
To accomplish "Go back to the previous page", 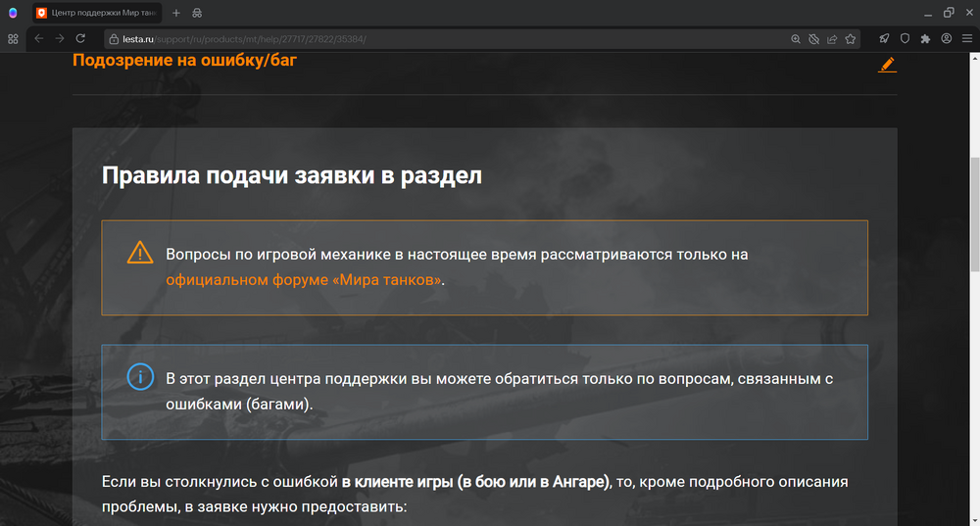I will pyautogui.click(x=39, y=39).
